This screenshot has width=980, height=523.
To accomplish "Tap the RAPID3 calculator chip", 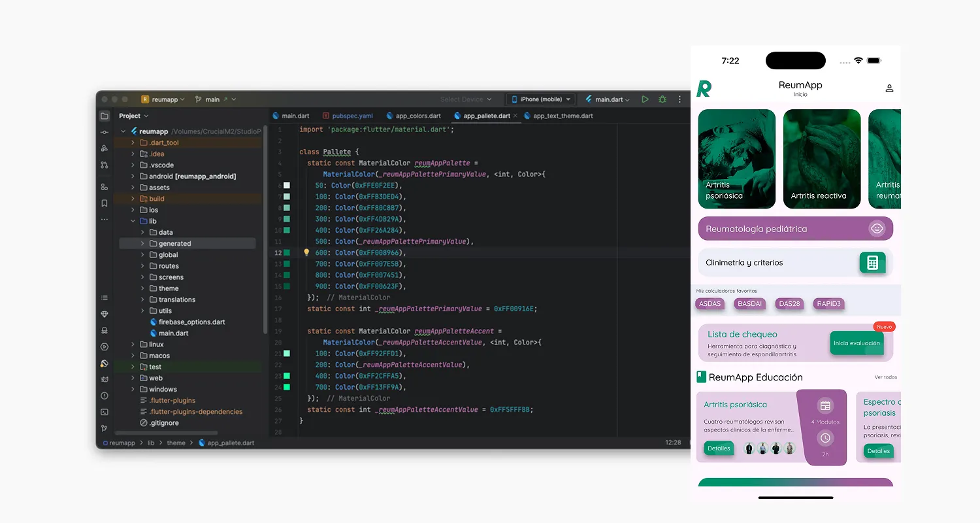I will [x=828, y=304].
